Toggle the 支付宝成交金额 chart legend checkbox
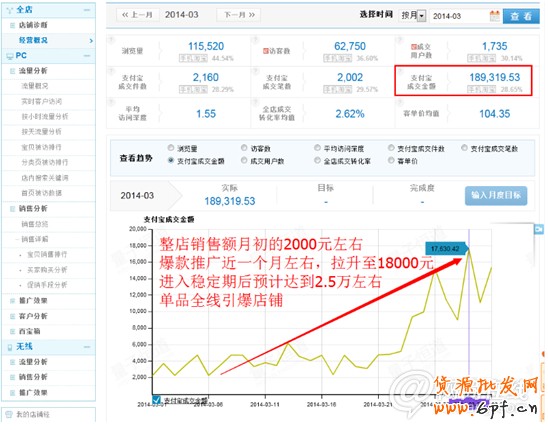The height and width of the screenshot is (430, 548). 157,400
